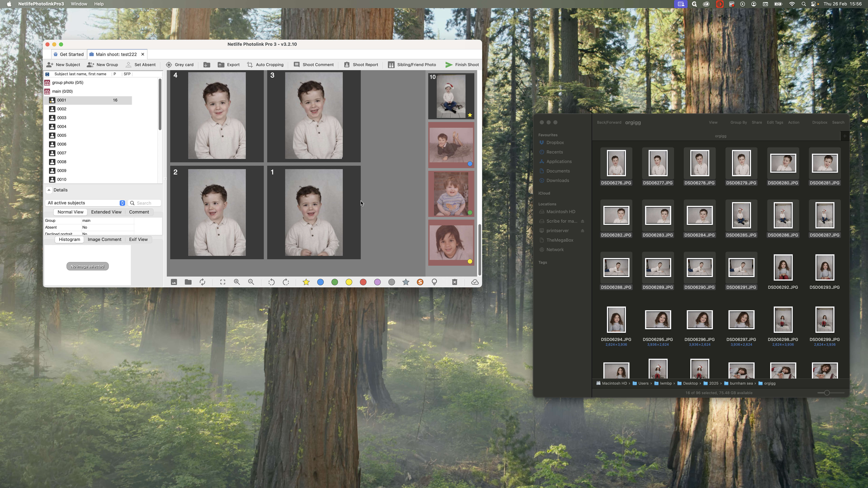Screen dimensions: 868x488
Task: Click the Finish Shoot button
Action: click(x=462, y=65)
